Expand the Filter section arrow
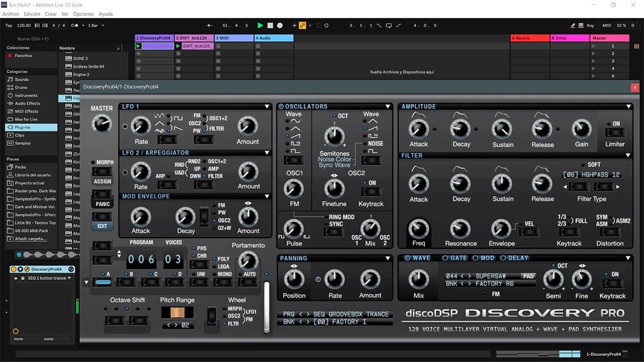The image size is (644, 362). point(628,156)
